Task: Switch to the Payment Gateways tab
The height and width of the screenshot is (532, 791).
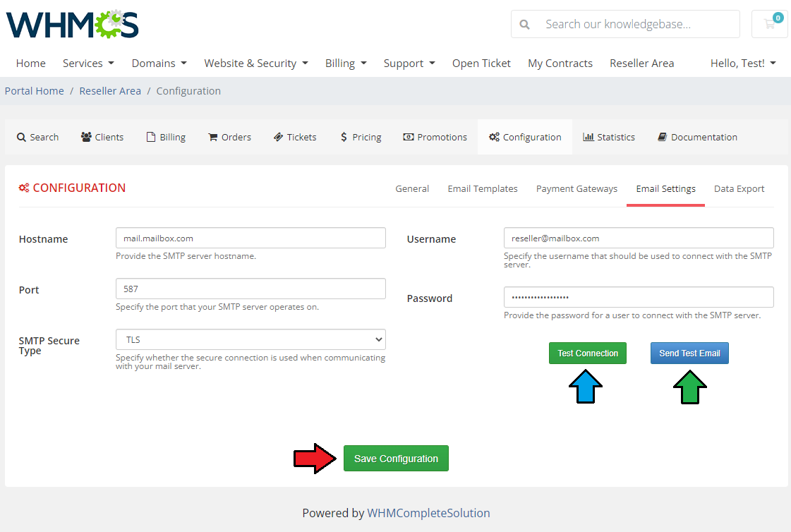Action: [576, 188]
